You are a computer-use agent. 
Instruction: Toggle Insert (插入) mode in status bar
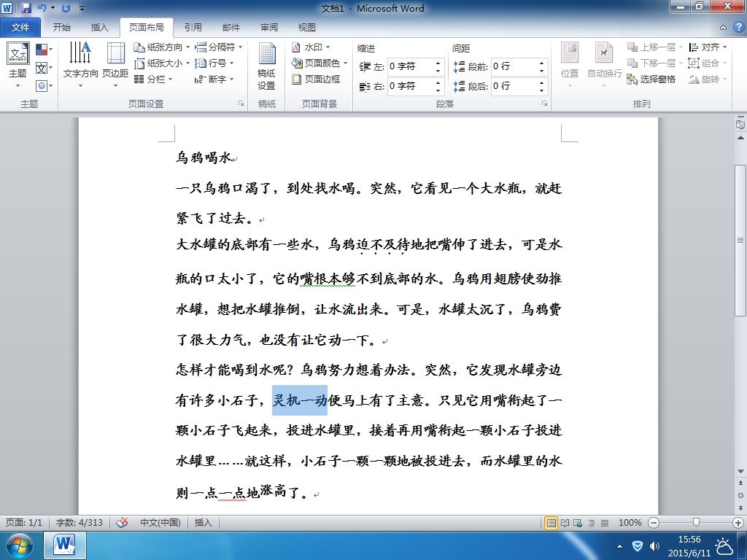203,522
